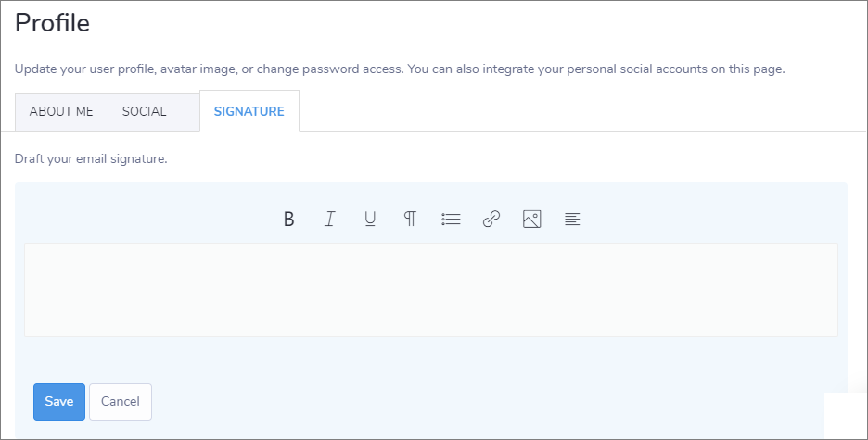
Task: Open the paragraph format options
Action: [410, 220]
